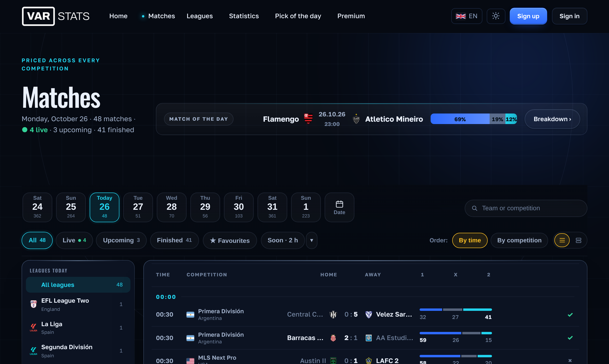Click the La Liga logo
Image resolution: width=609 pixels, height=364 pixels.
click(33, 328)
